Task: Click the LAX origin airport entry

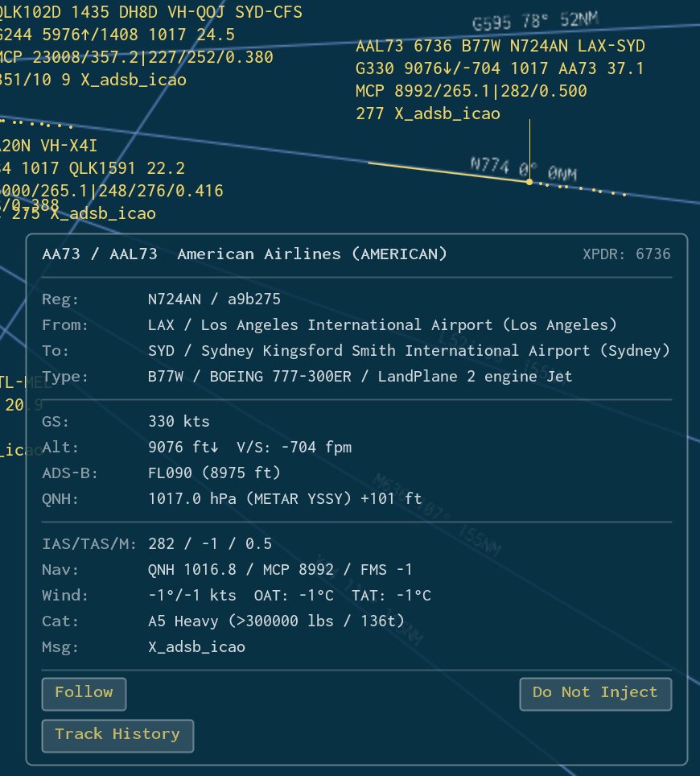Action: pyautogui.click(x=382, y=325)
